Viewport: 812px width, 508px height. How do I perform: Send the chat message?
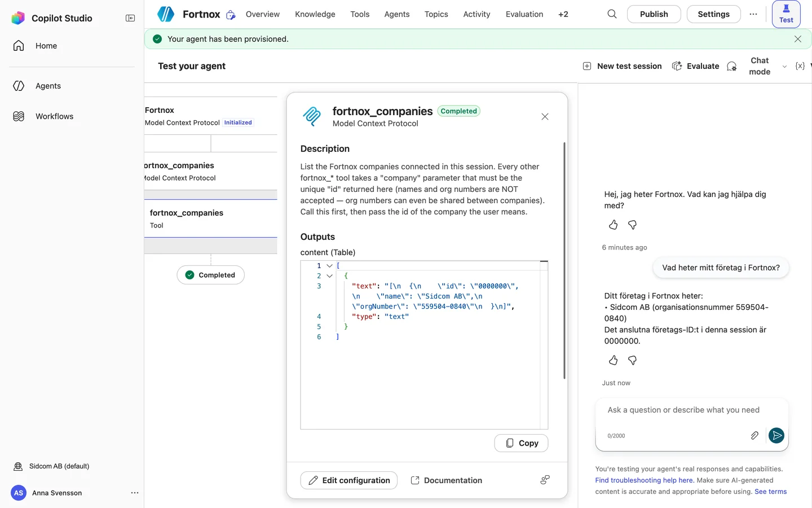776,435
